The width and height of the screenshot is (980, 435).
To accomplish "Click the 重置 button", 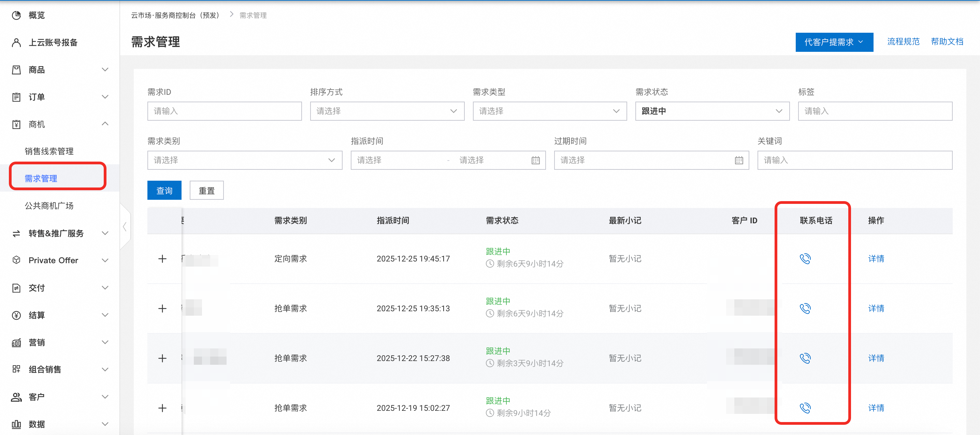I will pyautogui.click(x=206, y=191).
